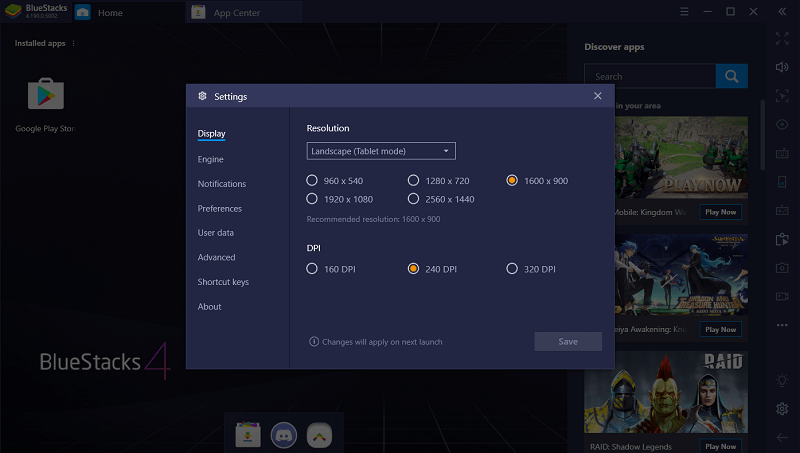The width and height of the screenshot is (800, 453).
Task: Click Play Now for Mobile: Kingdom Wars
Action: [x=720, y=212]
